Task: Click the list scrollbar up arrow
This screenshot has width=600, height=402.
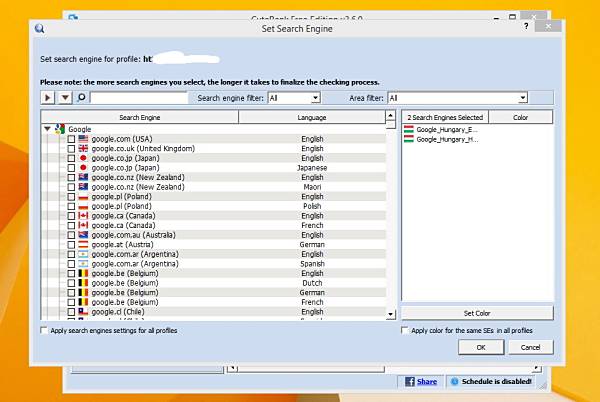Action: pyautogui.click(x=390, y=115)
